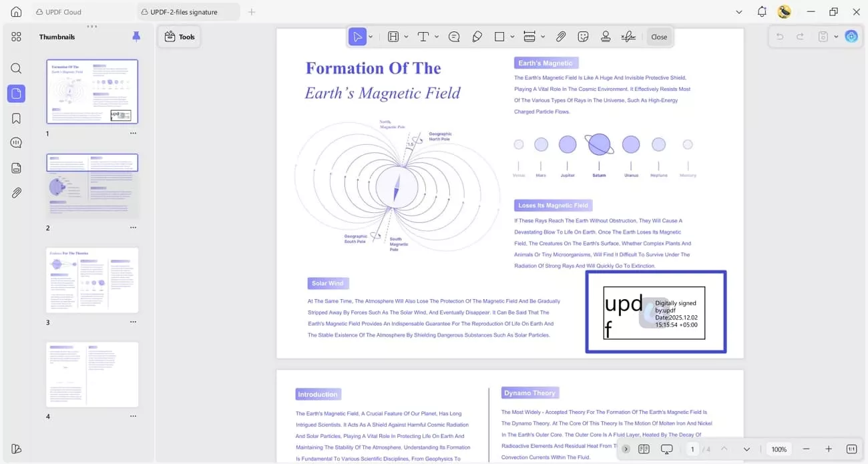Click the handwritten signature tool icon

click(x=628, y=37)
